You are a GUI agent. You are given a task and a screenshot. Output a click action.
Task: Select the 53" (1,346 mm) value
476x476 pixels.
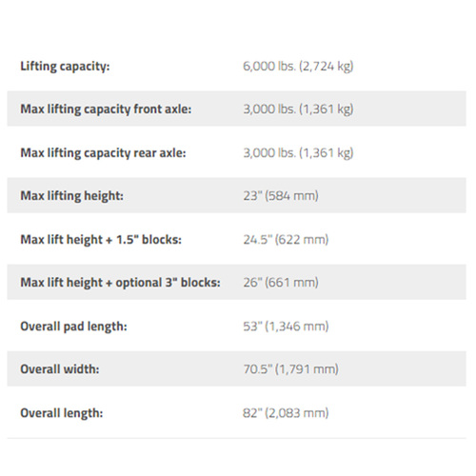(x=286, y=327)
